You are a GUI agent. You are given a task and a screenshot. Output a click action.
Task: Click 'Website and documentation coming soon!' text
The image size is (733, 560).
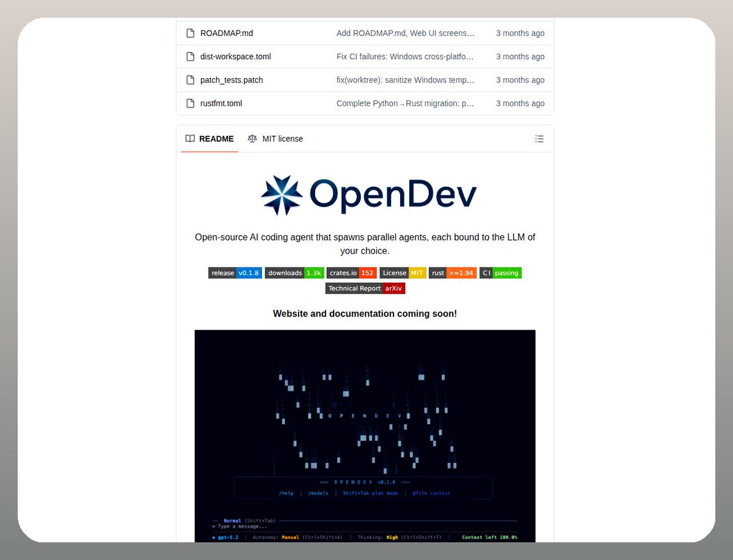tap(365, 314)
